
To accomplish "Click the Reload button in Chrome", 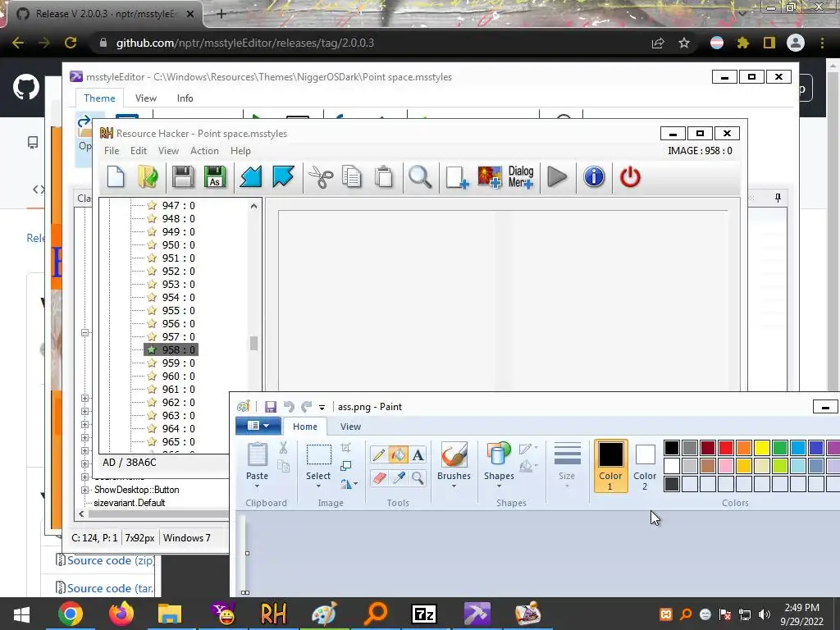I will point(71,43).
